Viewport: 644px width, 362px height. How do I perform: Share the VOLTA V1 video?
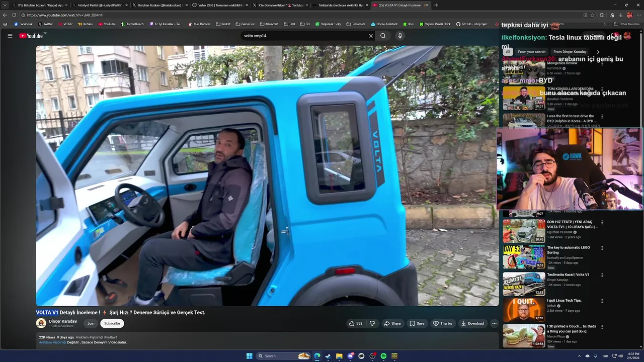coord(392,323)
